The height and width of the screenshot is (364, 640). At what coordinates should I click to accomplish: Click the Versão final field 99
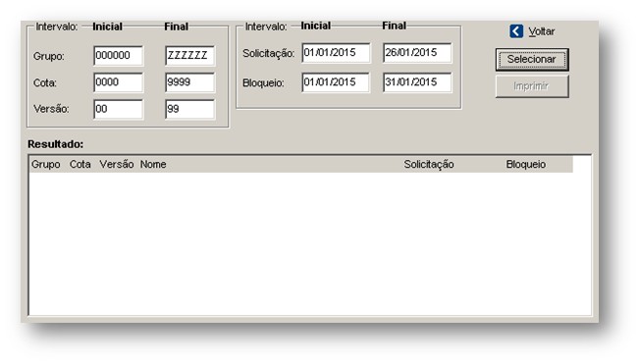point(189,109)
